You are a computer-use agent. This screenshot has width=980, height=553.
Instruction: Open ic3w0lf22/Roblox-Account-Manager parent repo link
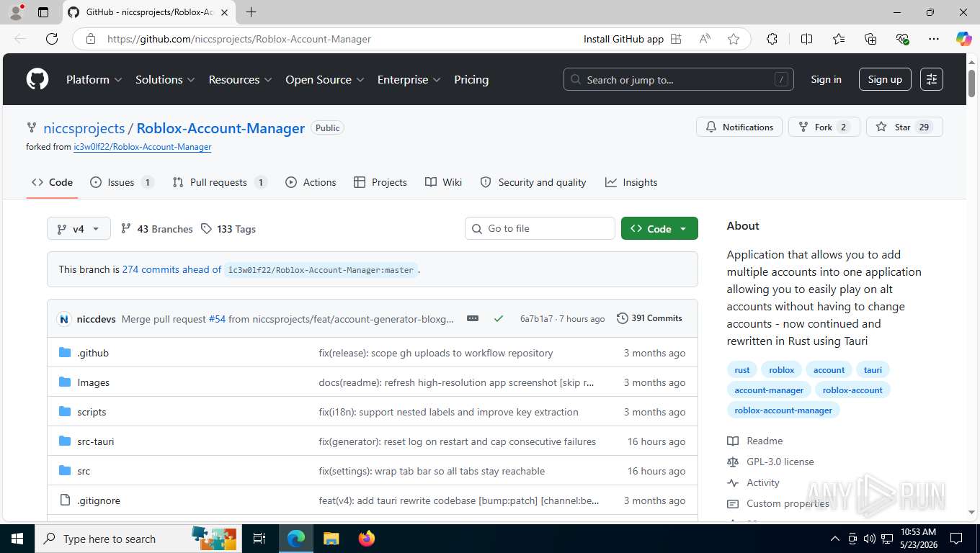pyautogui.click(x=143, y=147)
